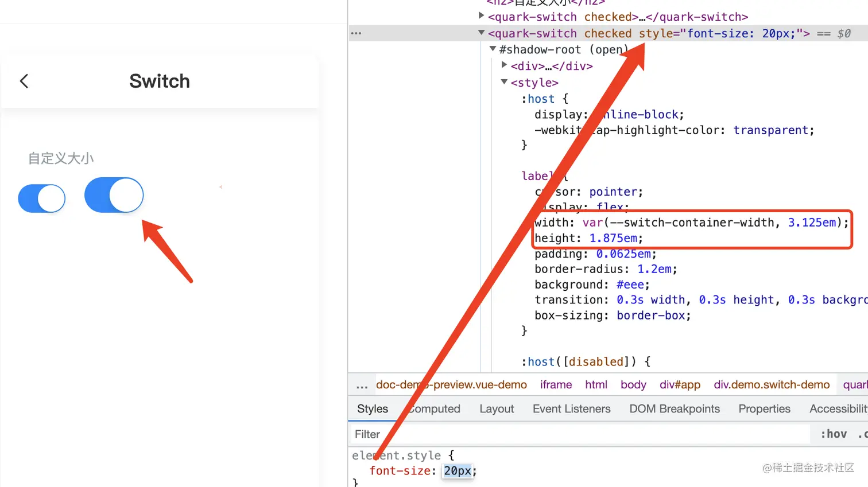Click the :host([disabled]) selector line

coord(586,362)
